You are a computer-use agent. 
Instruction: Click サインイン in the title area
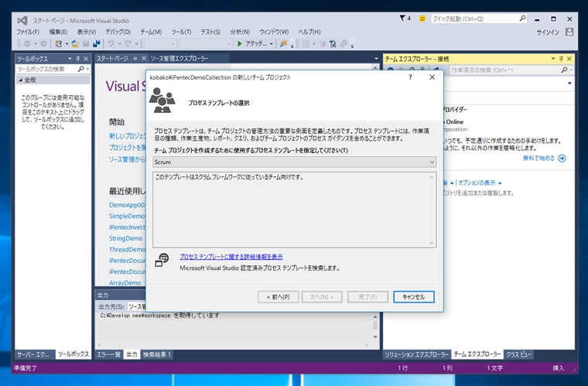[x=548, y=32]
